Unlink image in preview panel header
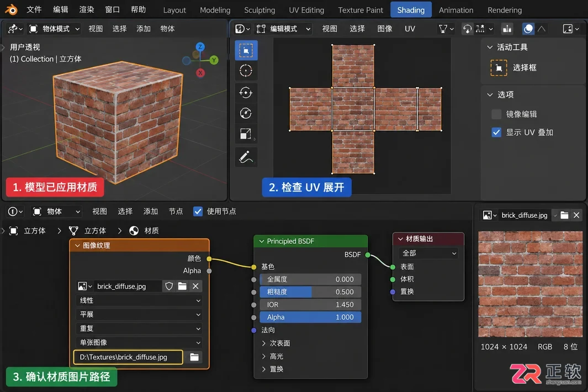Viewport: 588px width, 392px height. coord(576,215)
